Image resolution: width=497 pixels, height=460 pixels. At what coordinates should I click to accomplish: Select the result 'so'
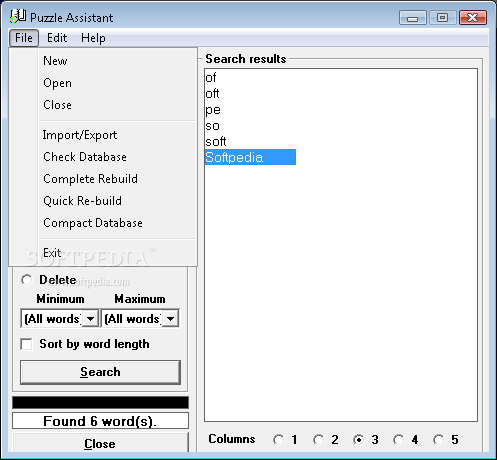tap(212, 126)
